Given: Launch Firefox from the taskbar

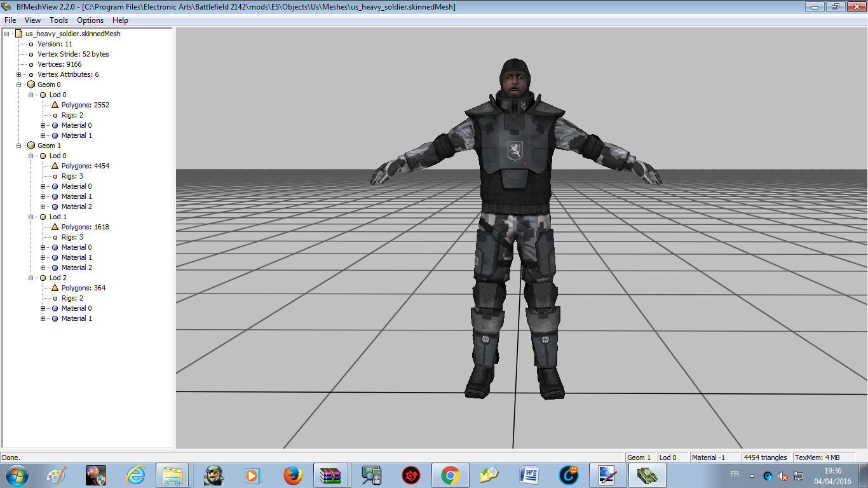Looking at the screenshot, I should click(x=292, y=475).
